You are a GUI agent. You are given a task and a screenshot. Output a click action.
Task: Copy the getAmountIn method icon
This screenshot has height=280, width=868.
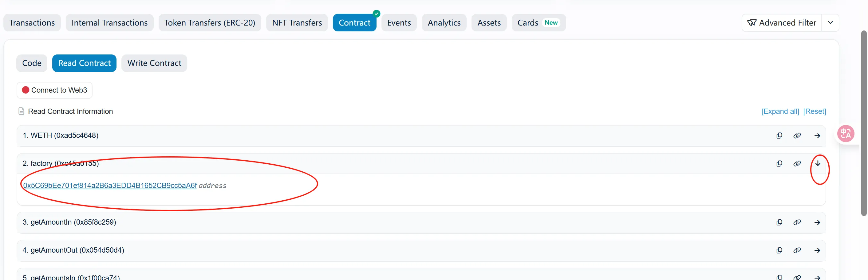coord(779,222)
